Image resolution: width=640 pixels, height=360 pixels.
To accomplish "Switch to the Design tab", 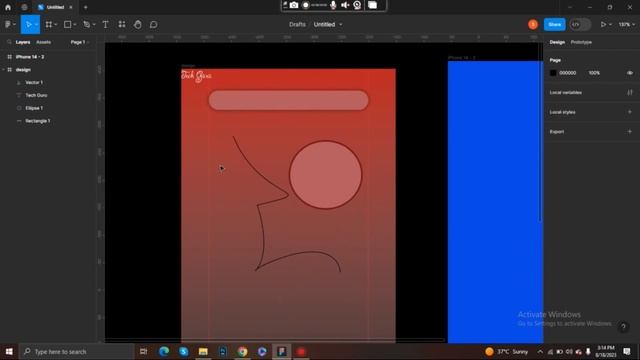I will click(x=557, y=42).
